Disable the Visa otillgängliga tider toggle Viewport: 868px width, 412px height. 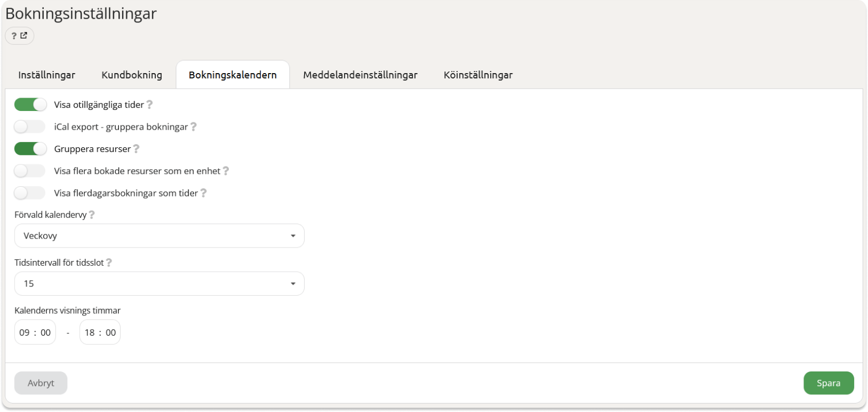pyautogui.click(x=30, y=105)
